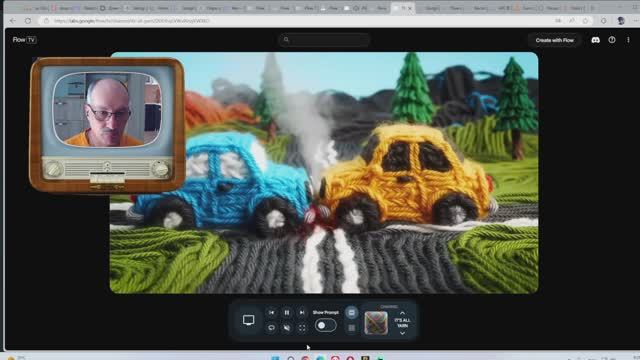The image size is (640, 360).
Task: Skip to the previous video
Action: tap(271, 313)
